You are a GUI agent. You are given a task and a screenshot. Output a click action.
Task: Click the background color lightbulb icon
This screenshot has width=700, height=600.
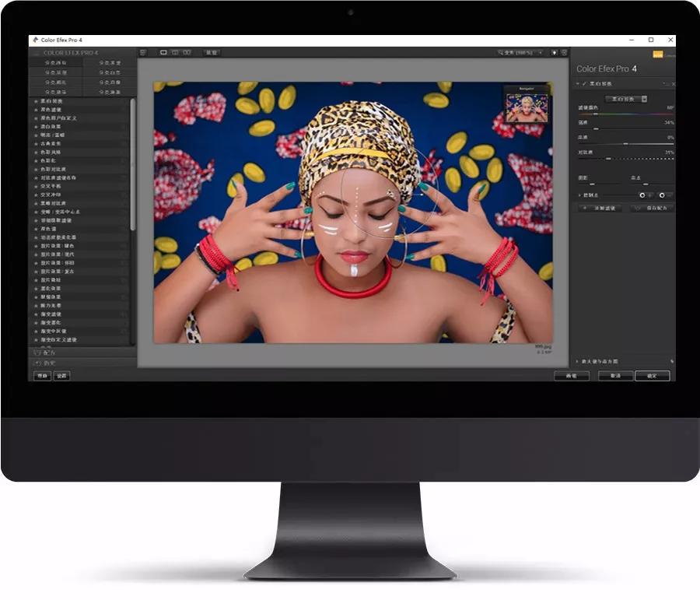point(554,52)
